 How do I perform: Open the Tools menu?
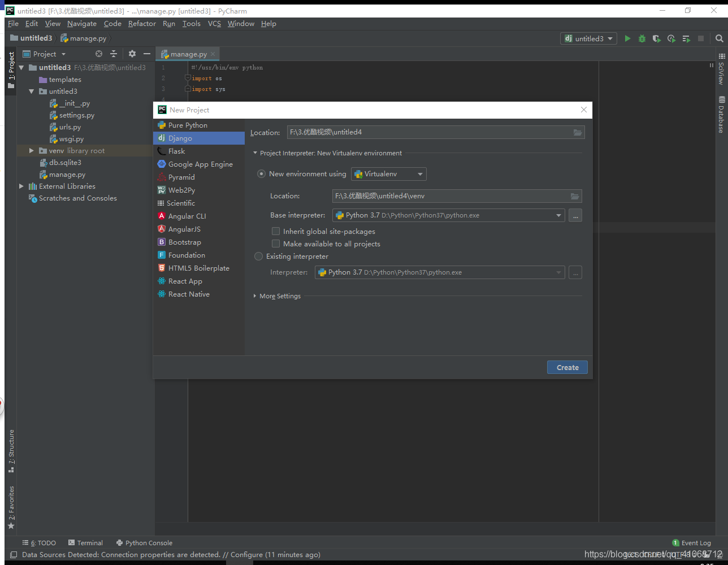click(x=192, y=24)
